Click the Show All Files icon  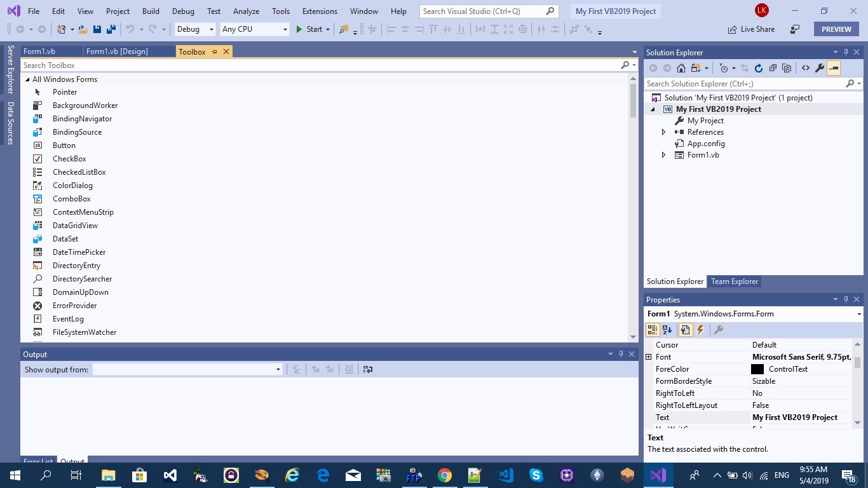pyautogui.click(x=787, y=68)
